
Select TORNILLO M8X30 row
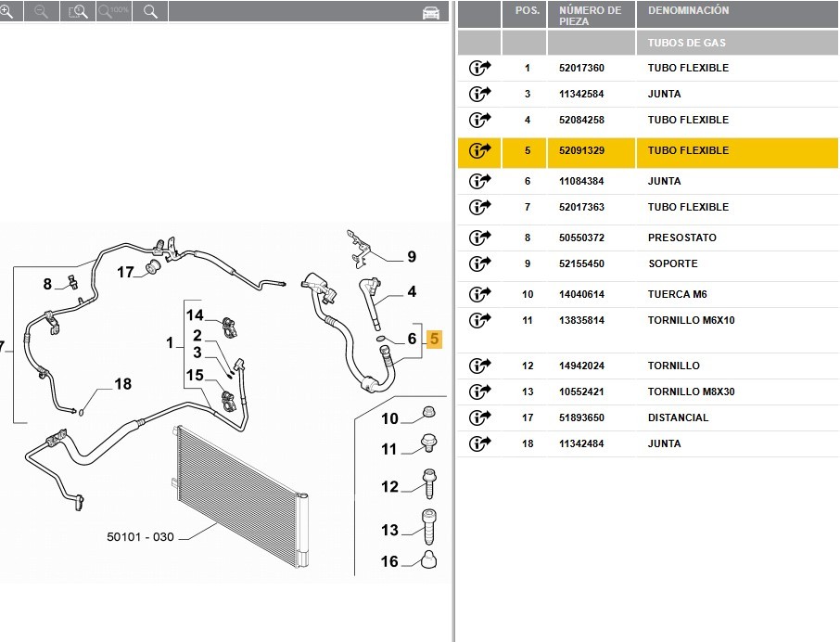pyautogui.click(x=648, y=392)
